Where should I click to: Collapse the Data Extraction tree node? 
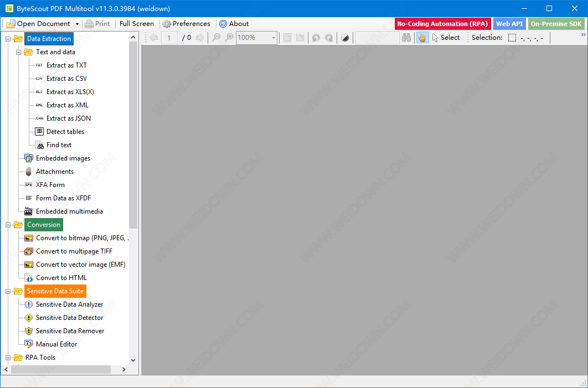pos(8,39)
